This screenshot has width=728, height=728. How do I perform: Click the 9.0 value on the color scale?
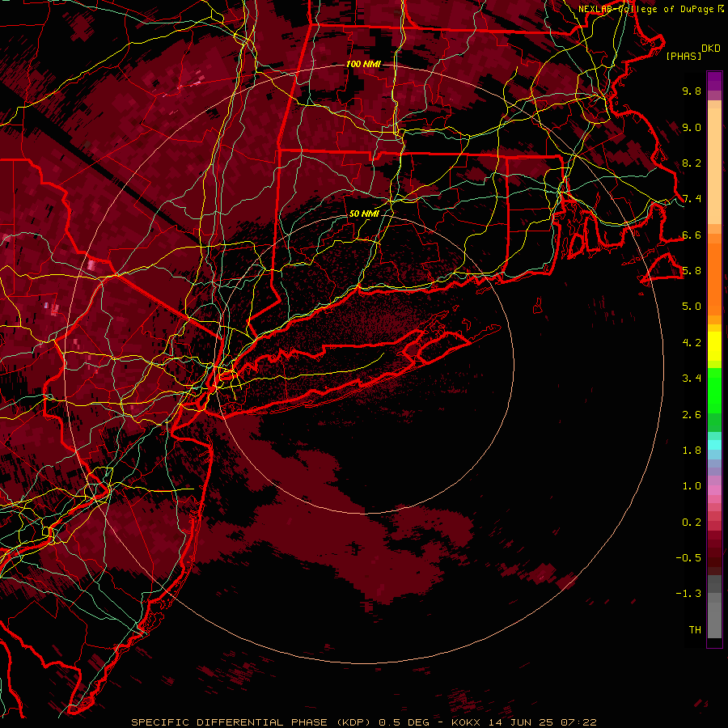[692, 127]
